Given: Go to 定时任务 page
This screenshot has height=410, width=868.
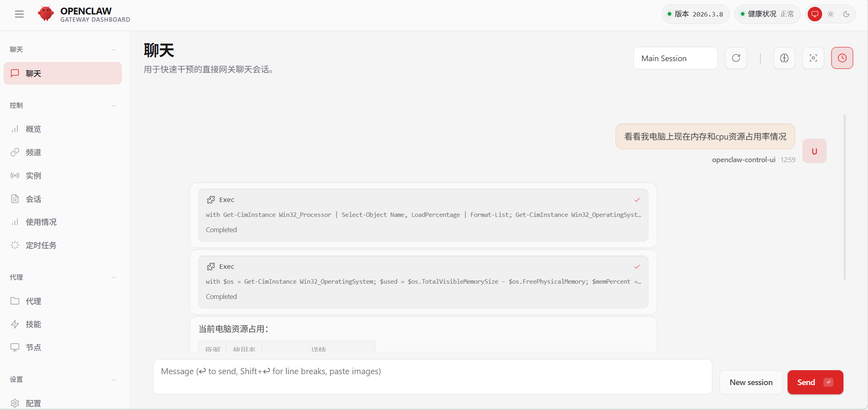Looking at the screenshot, I should click(41, 245).
